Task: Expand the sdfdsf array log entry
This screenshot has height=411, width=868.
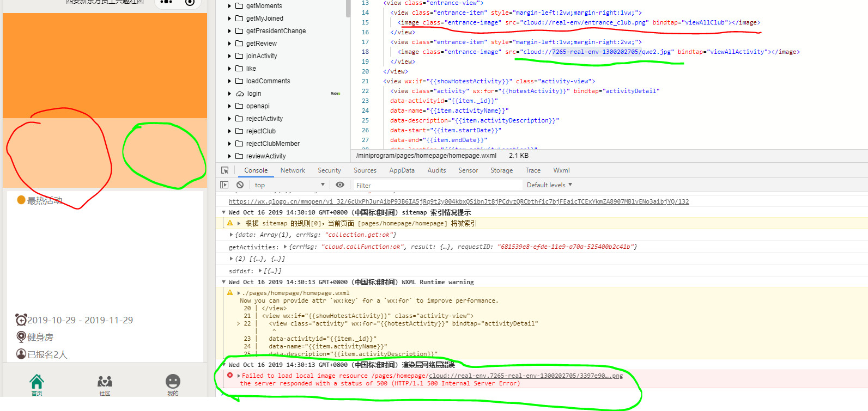Action: [260, 271]
